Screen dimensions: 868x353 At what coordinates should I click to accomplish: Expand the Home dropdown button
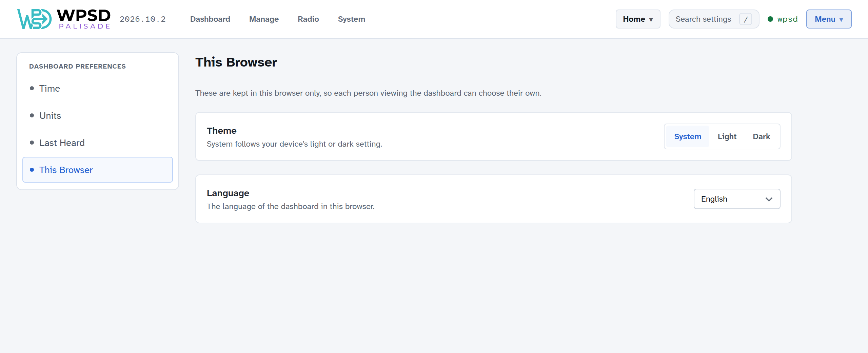click(638, 19)
